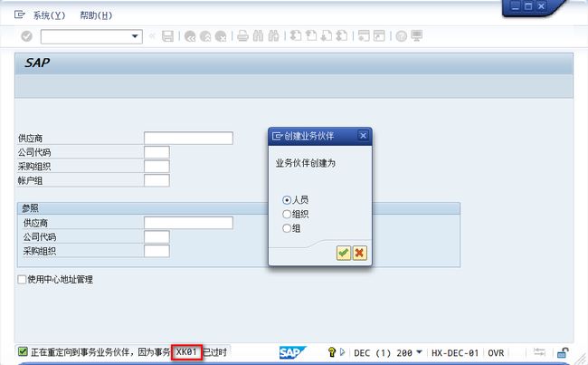Click the status bar settings sliders icon
This screenshot has height=365, width=588.
(539, 352)
